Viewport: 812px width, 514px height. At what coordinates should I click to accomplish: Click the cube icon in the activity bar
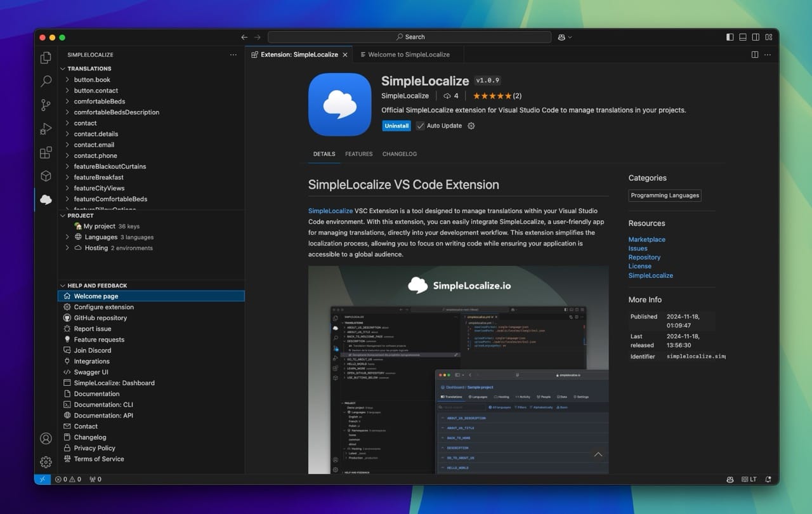46,176
